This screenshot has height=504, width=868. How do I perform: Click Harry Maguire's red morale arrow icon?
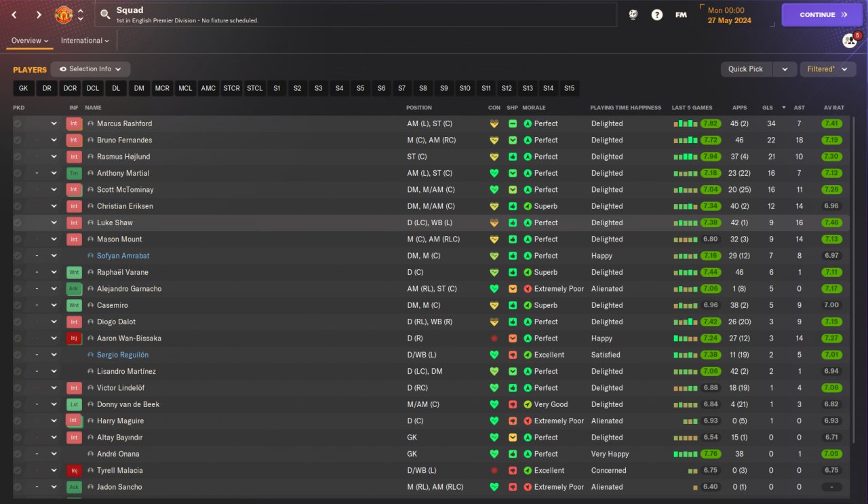coord(528,421)
